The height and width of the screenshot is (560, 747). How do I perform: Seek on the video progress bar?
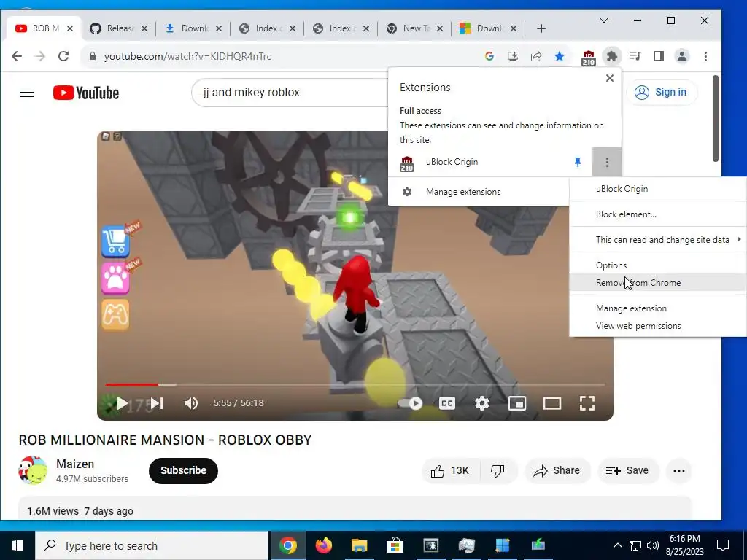tap(355, 384)
